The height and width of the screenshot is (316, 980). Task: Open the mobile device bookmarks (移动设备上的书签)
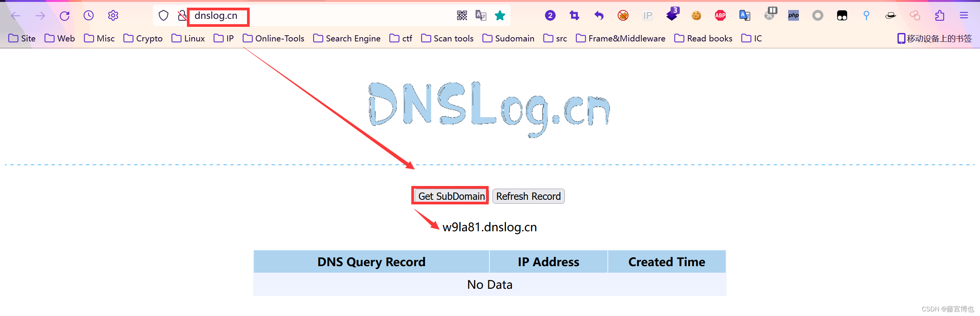pyautogui.click(x=935, y=38)
